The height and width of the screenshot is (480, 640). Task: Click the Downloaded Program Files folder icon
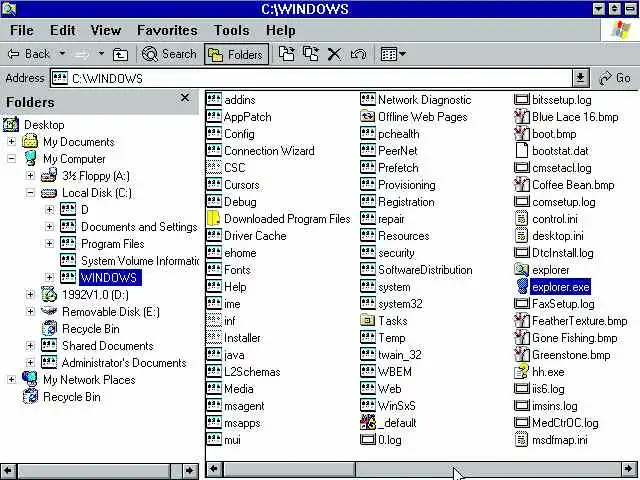[x=214, y=219]
